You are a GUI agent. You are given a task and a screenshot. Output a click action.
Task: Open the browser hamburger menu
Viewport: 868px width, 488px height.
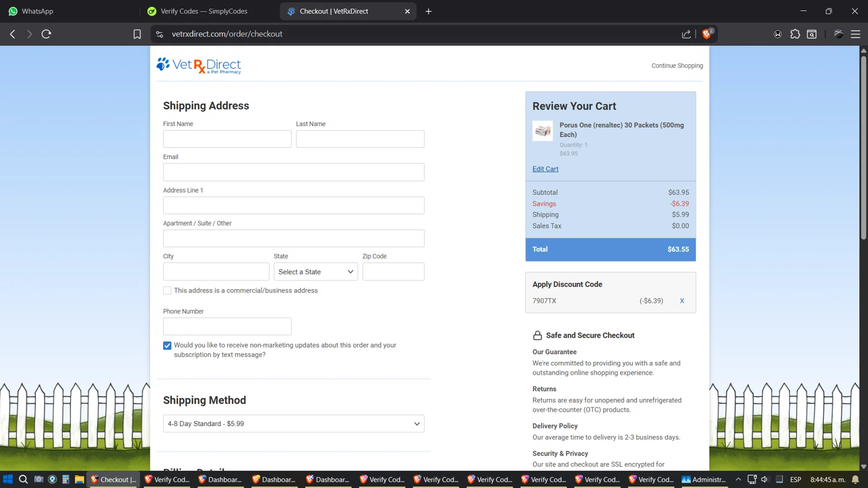[855, 34]
